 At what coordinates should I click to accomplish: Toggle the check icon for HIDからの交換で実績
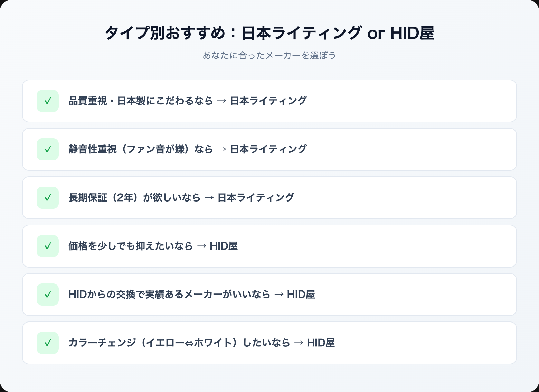click(x=48, y=295)
